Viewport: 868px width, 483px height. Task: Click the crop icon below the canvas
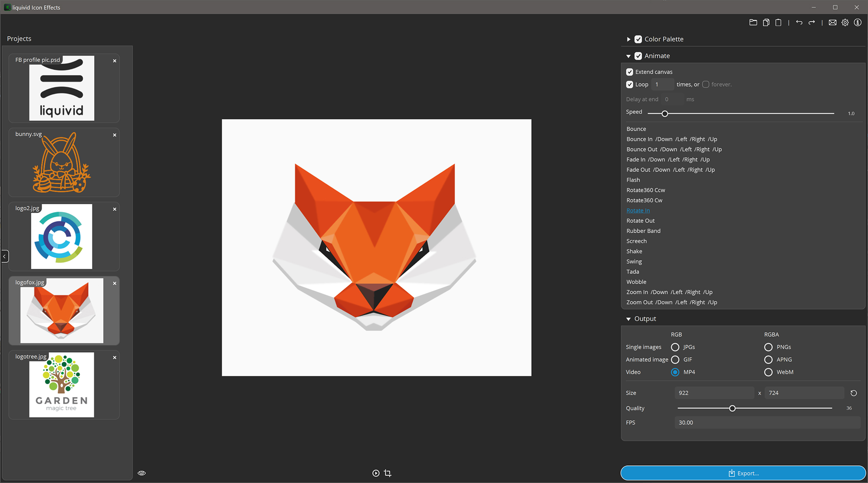(x=388, y=473)
